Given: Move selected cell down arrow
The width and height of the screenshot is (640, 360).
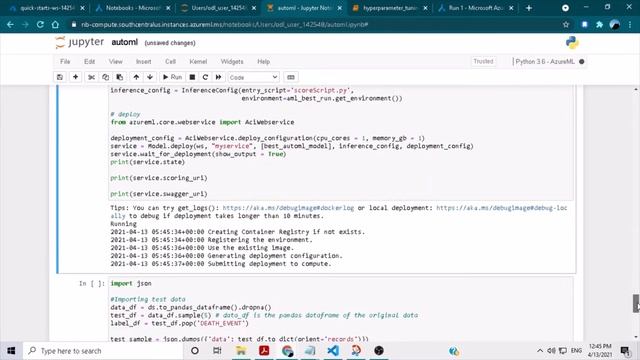Looking at the screenshot, I should pos(150,77).
